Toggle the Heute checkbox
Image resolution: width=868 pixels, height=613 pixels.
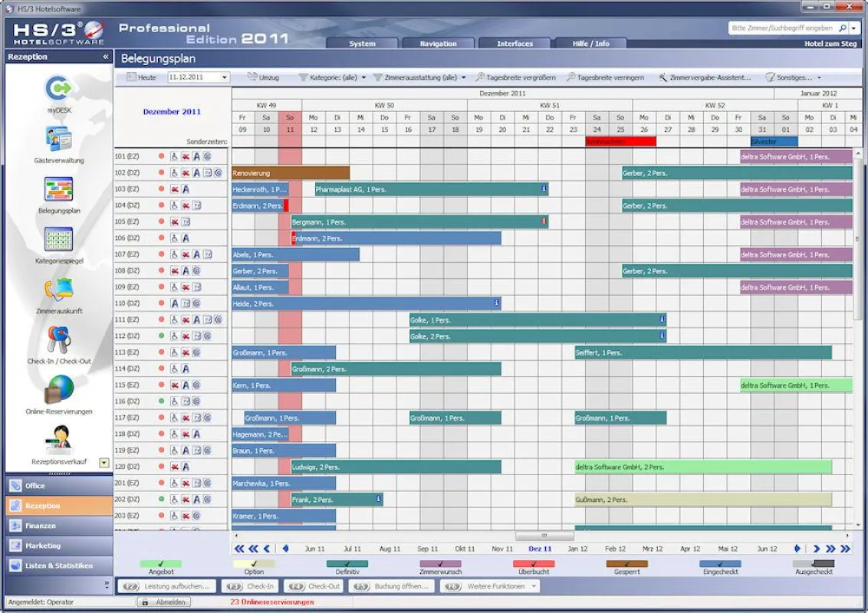(x=131, y=77)
